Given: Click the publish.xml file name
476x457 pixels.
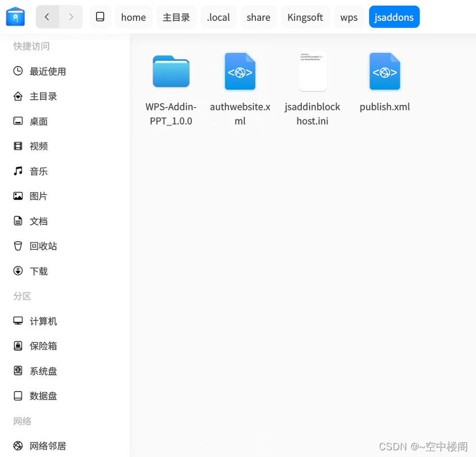Looking at the screenshot, I should [x=385, y=107].
